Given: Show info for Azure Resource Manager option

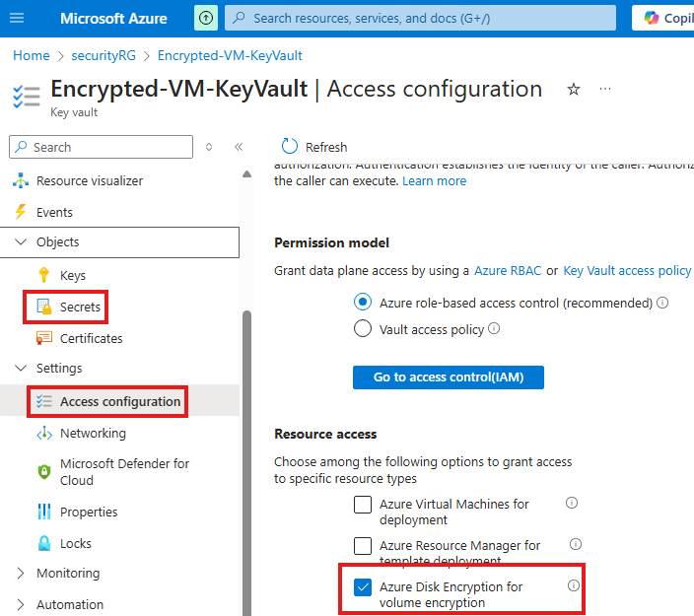Looking at the screenshot, I should 576,544.
